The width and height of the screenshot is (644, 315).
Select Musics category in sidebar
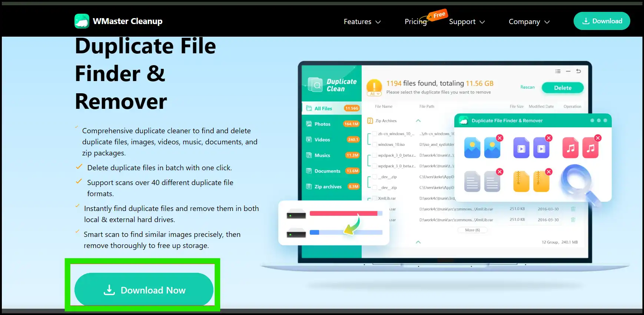point(332,155)
